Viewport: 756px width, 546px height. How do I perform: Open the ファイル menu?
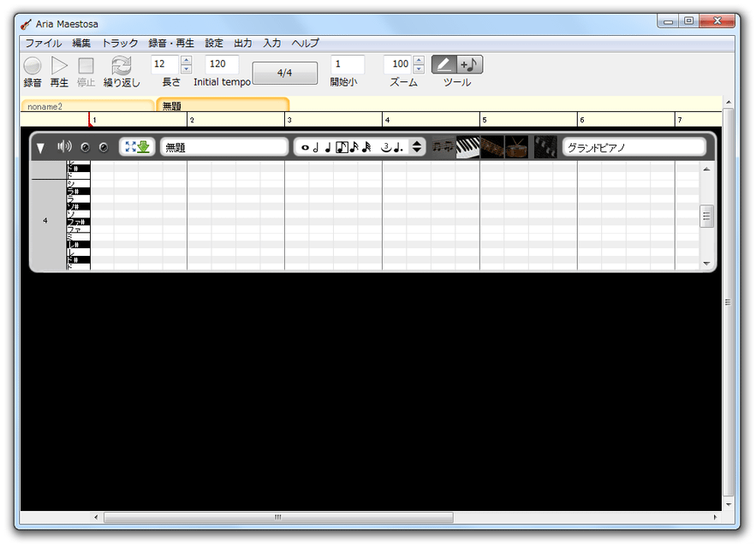click(x=44, y=43)
